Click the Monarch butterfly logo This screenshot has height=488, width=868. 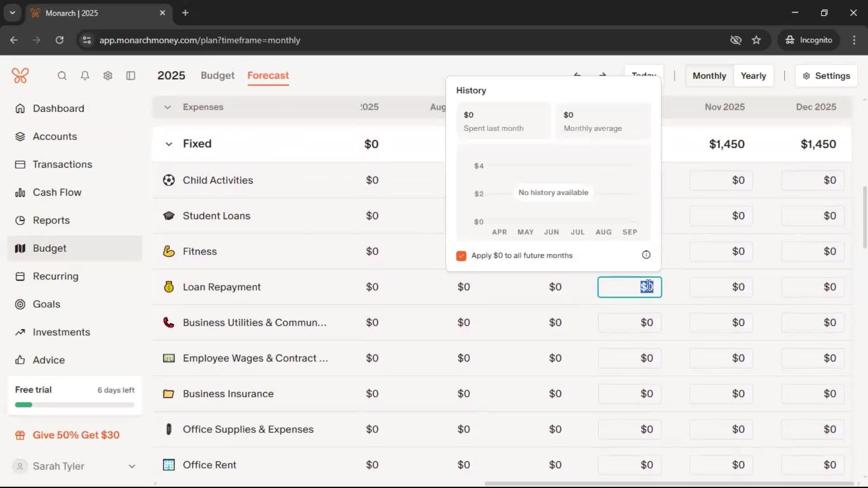click(x=20, y=75)
